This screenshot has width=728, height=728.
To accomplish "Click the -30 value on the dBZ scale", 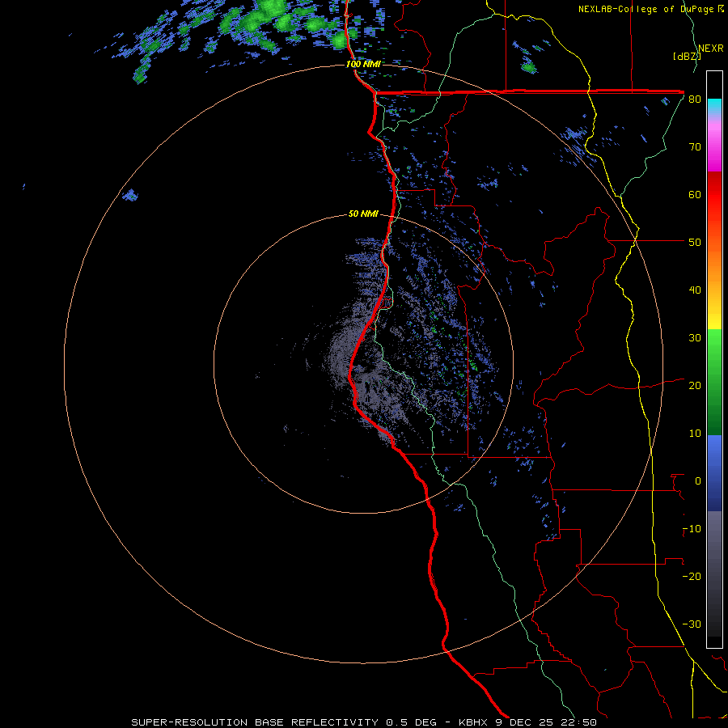I will (x=692, y=624).
